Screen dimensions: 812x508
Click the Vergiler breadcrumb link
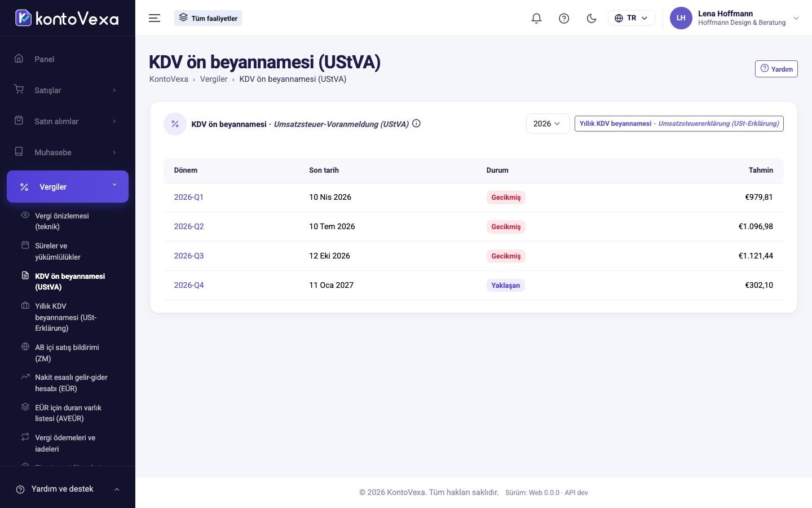pyautogui.click(x=214, y=79)
